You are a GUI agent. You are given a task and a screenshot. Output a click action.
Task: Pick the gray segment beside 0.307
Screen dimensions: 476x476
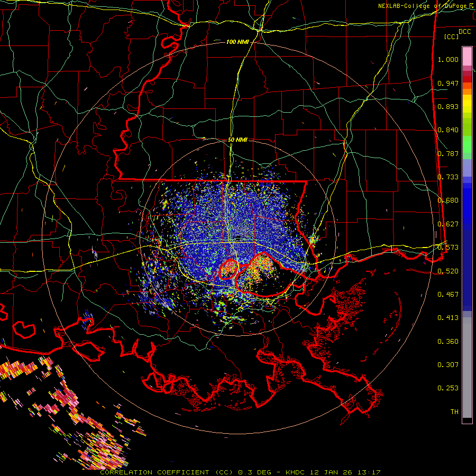point(467,368)
